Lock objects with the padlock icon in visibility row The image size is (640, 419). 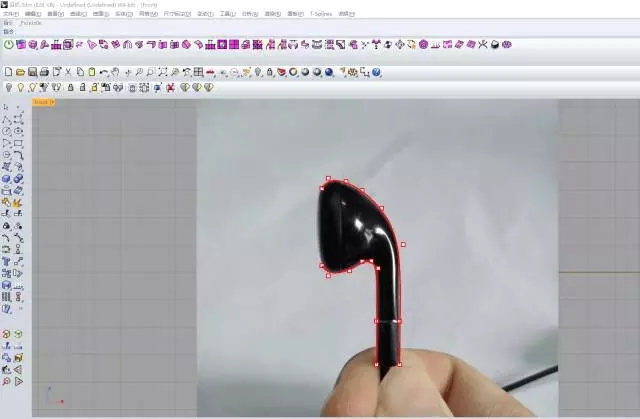click(71, 87)
